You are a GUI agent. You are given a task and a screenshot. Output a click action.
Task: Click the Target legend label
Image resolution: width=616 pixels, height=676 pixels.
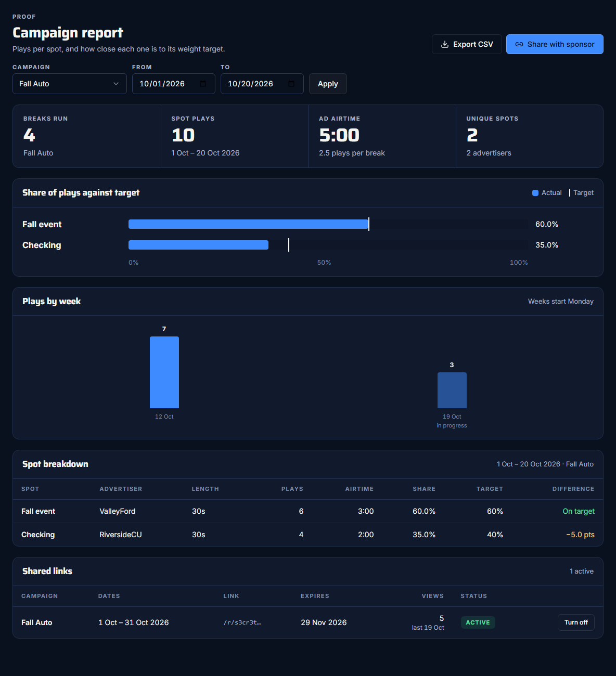[x=583, y=193]
